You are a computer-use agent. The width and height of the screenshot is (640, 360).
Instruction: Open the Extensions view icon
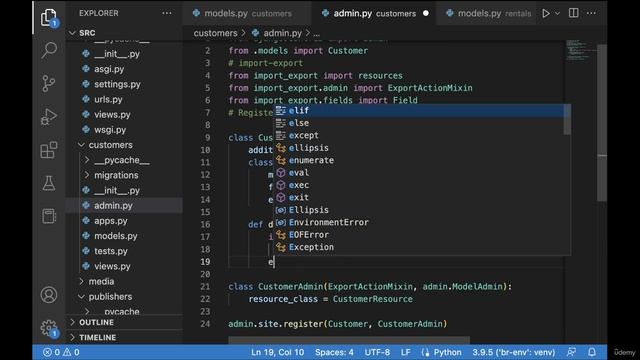(x=49, y=150)
